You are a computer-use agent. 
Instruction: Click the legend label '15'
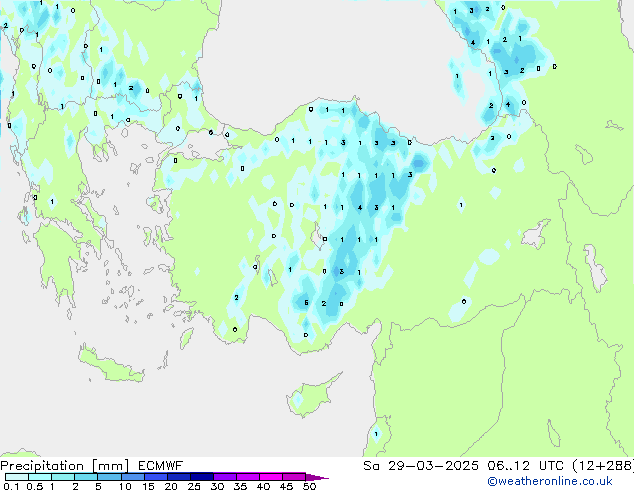pyautogui.click(x=148, y=486)
